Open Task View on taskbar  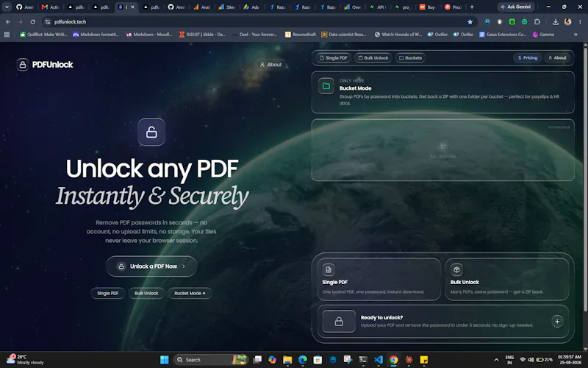tap(257, 360)
